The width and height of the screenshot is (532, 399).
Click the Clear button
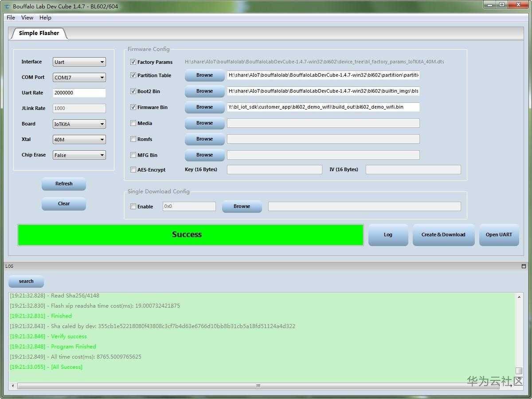pos(64,204)
